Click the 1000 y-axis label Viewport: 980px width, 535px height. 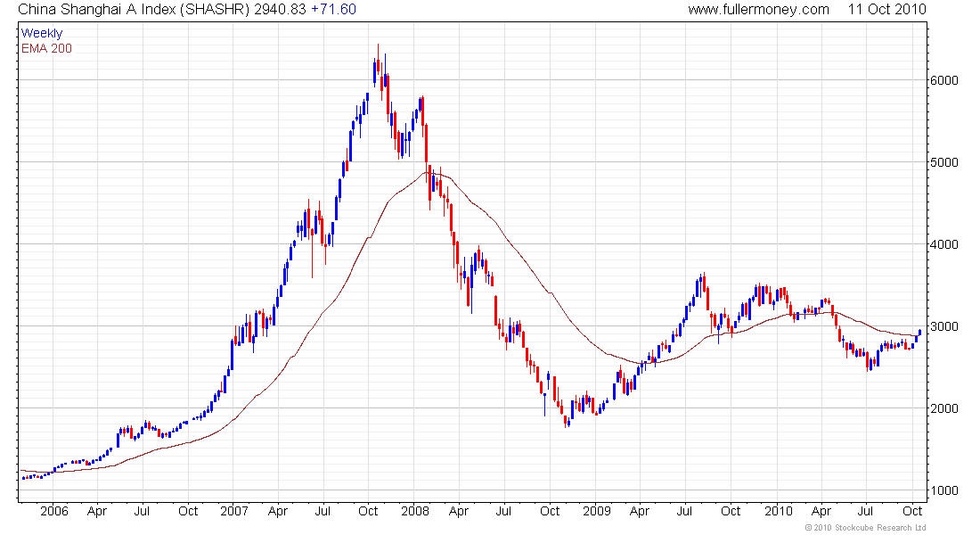(943, 490)
